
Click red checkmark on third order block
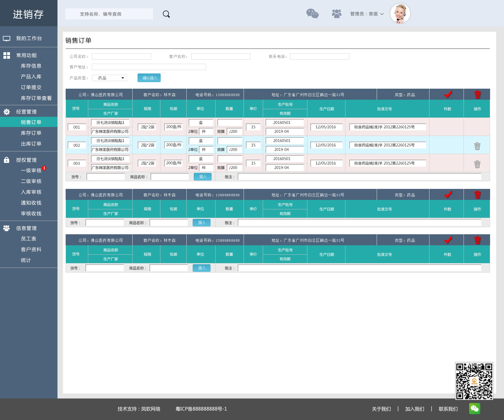(448, 240)
